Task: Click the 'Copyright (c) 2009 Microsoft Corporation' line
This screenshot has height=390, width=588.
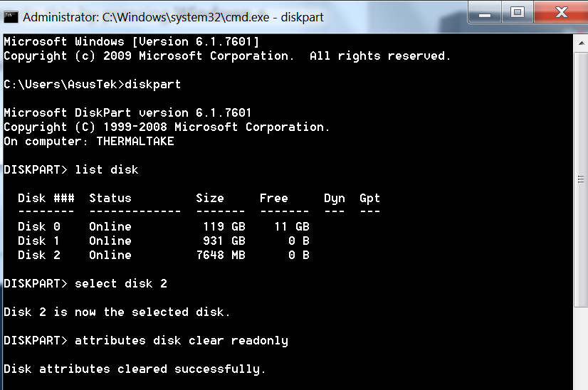Action: point(227,56)
